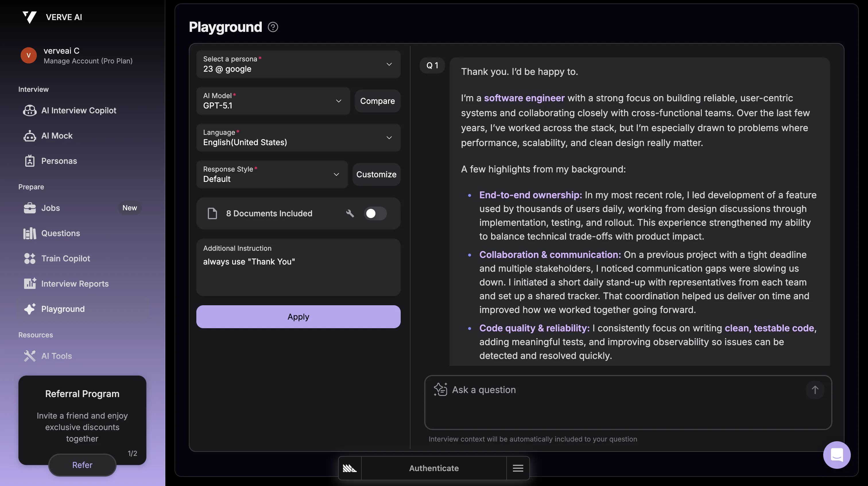The height and width of the screenshot is (486, 868).
Task: Open document settings wrench icon
Action: pos(350,213)
